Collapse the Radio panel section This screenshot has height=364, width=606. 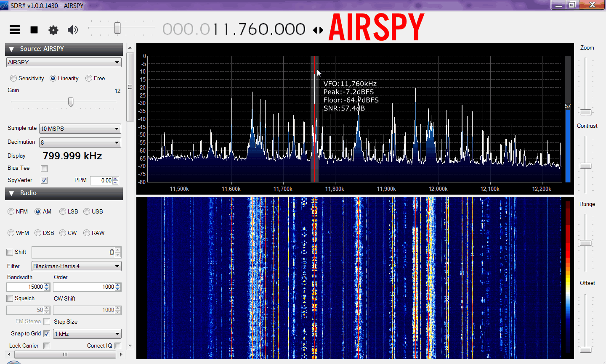coord(11,193)
